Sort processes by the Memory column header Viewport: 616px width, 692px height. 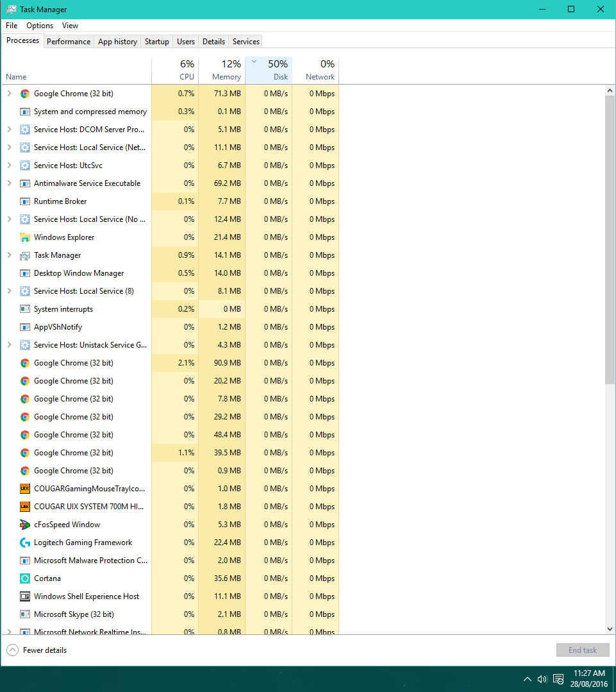(x=222, y=70)
